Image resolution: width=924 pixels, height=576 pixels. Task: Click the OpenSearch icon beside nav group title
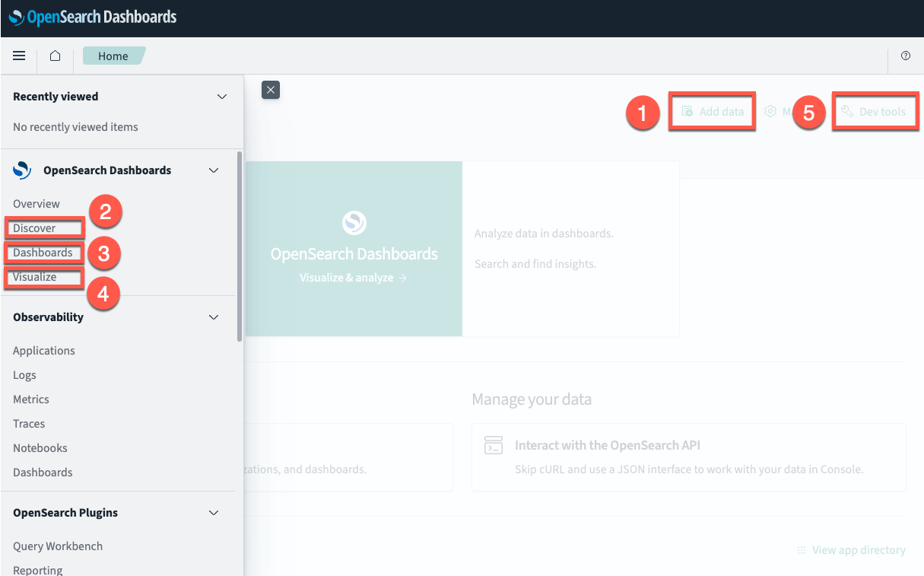pos(22,170)
